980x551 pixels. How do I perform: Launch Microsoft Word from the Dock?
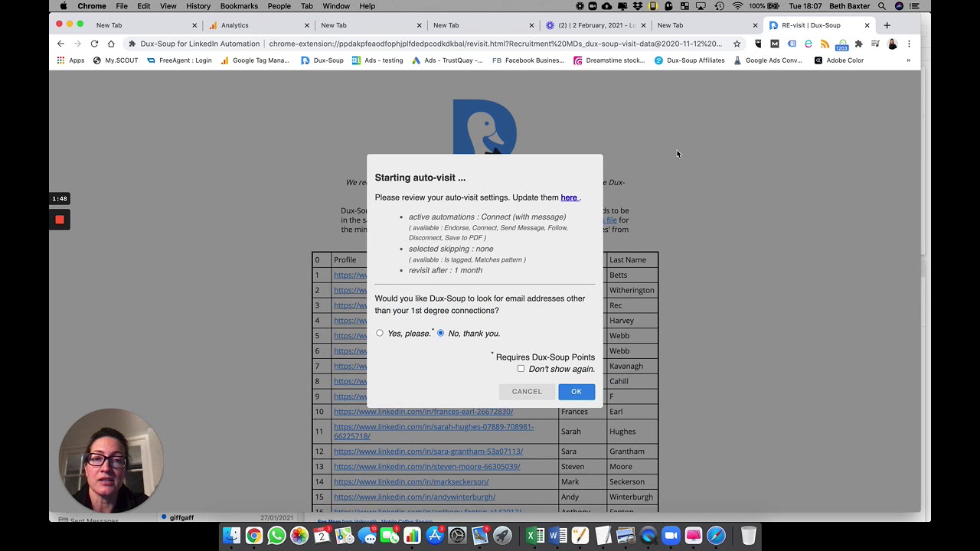tap(557, 536)
